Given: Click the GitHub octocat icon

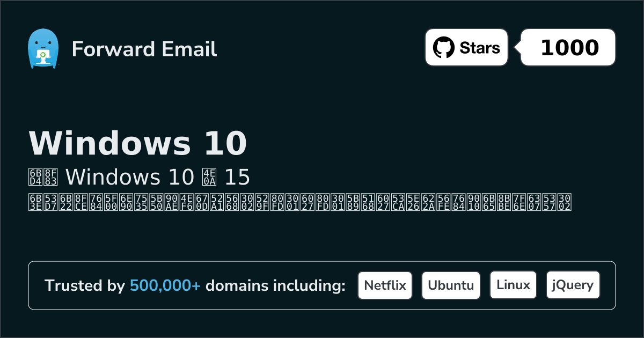Looking at the screenshot, I should click(443, 48).
